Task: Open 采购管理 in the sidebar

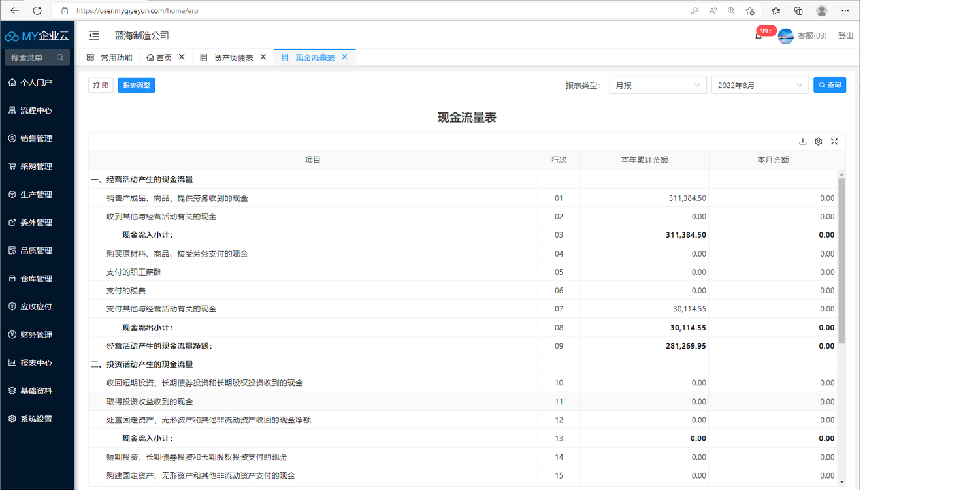Action: point(37,166)
